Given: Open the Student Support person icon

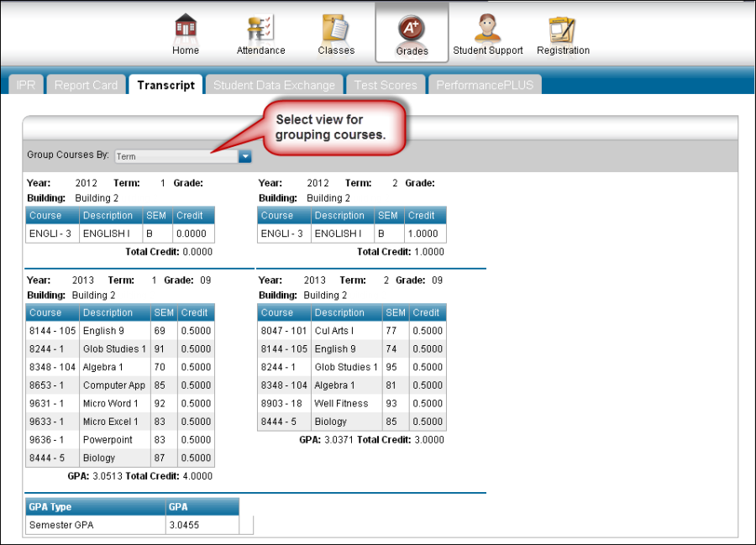Looking at the screenshot, I should 488,28.
